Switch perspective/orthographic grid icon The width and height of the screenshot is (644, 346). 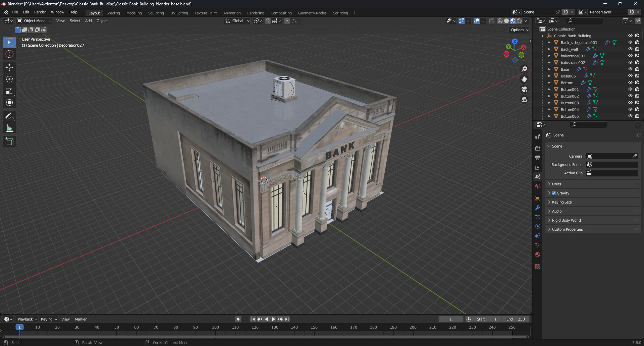click(524, 99)
